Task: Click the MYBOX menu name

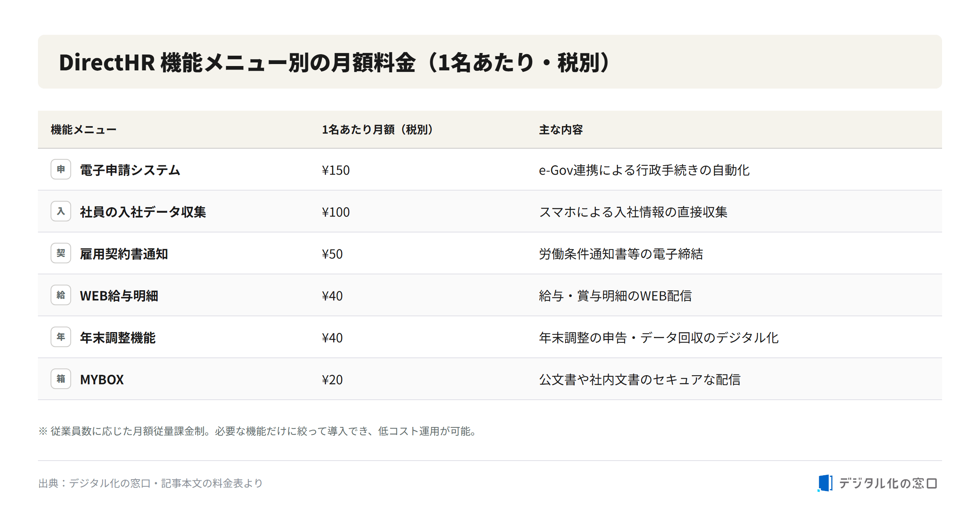Action: point(102,380)
